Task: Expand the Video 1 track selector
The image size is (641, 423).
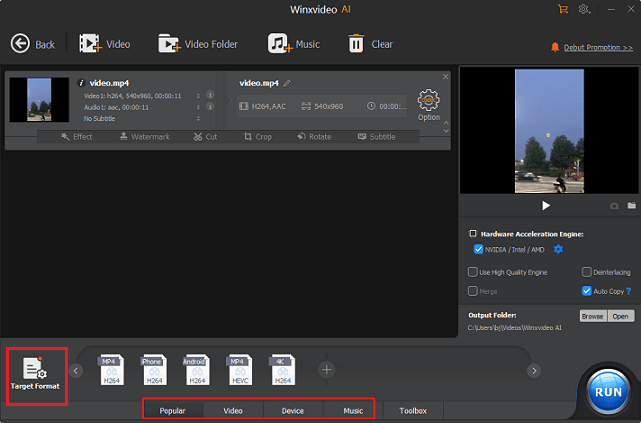Action: pyautogui.click(x=198, y=96)
